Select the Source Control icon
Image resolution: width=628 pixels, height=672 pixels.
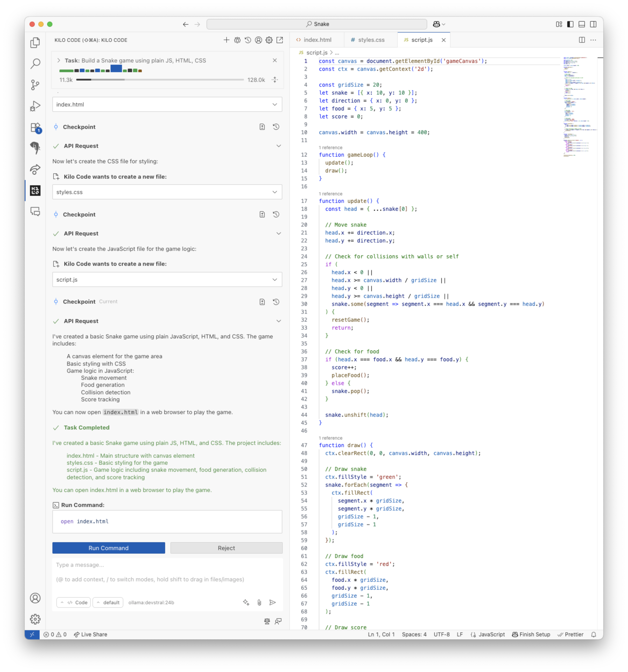click(35, 85)
